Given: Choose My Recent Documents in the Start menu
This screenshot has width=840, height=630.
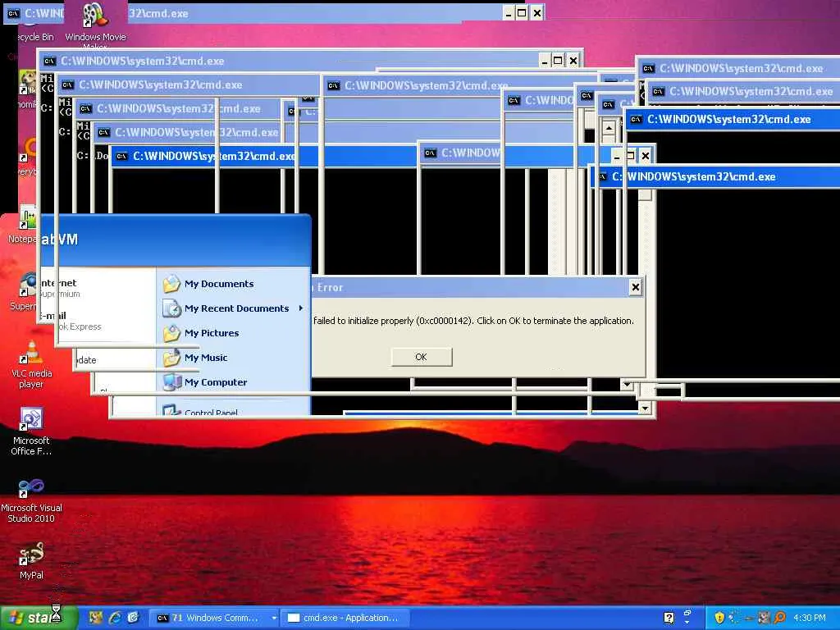Looking at the screenshot, I should pos(233,308).
